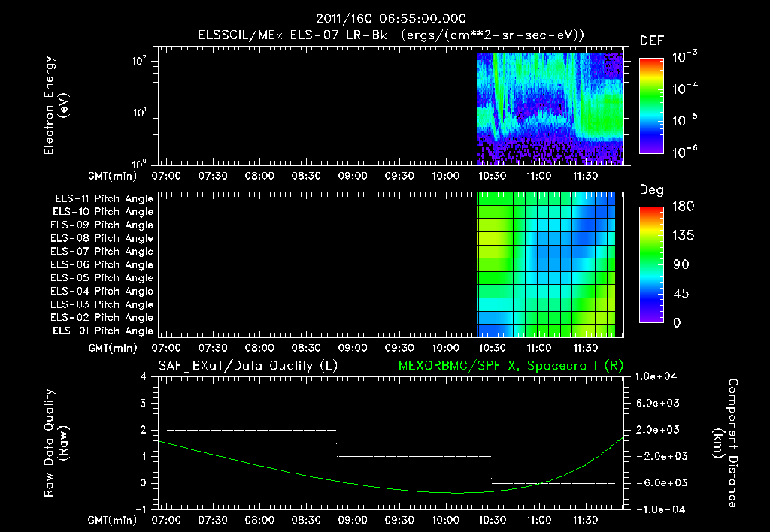
Task: Click the data quality line at level 1
Action: point(414,456)
